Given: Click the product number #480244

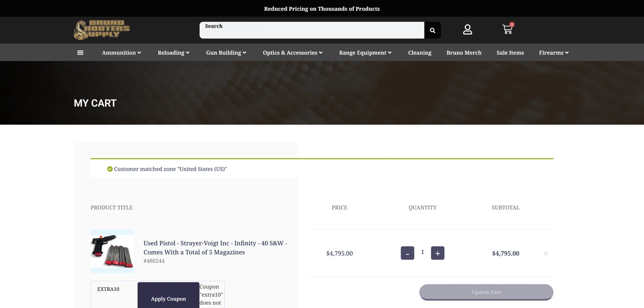Looking at the screenshot, I should tap(154, 261).
